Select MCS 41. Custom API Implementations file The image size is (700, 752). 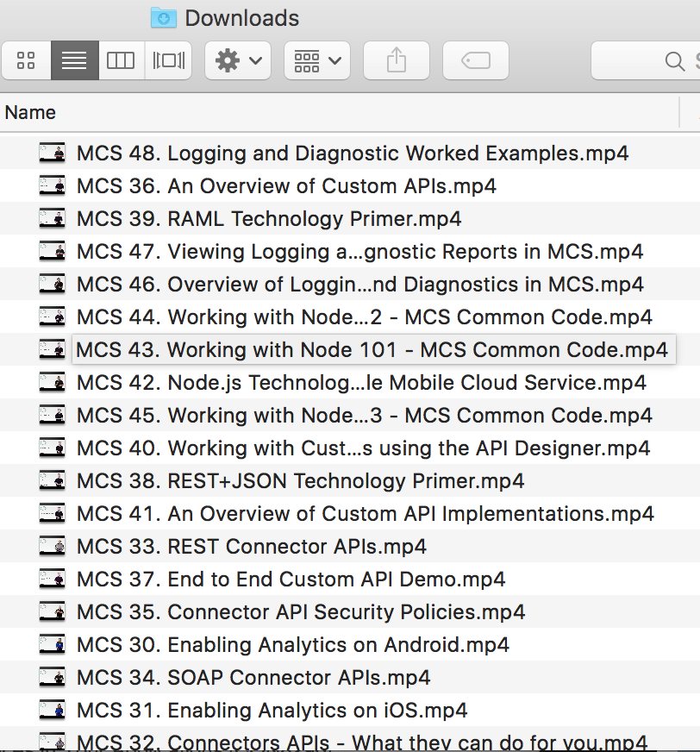(350, 514)
